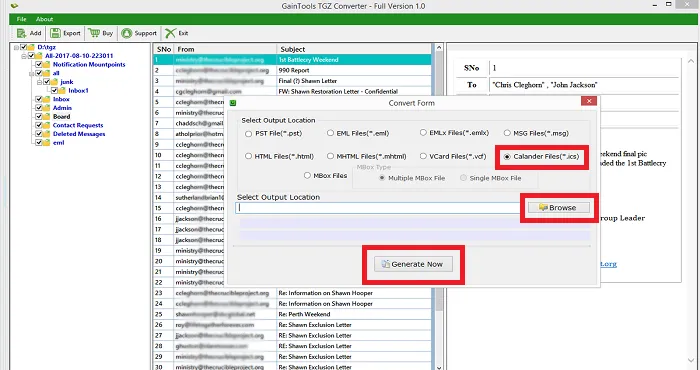Select the Calander Files(*.ics) radio option
The image size is (700, 370).
pyautogui.click(x=507, y=157)
